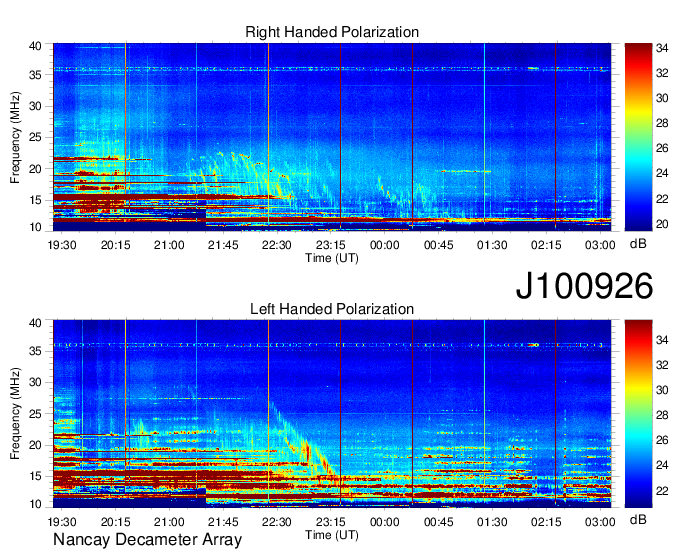The width and height of the screenshot is (680, 552).
Task: Click Frequency (MHz) axis label of upper plot
Action: point(15,137)
